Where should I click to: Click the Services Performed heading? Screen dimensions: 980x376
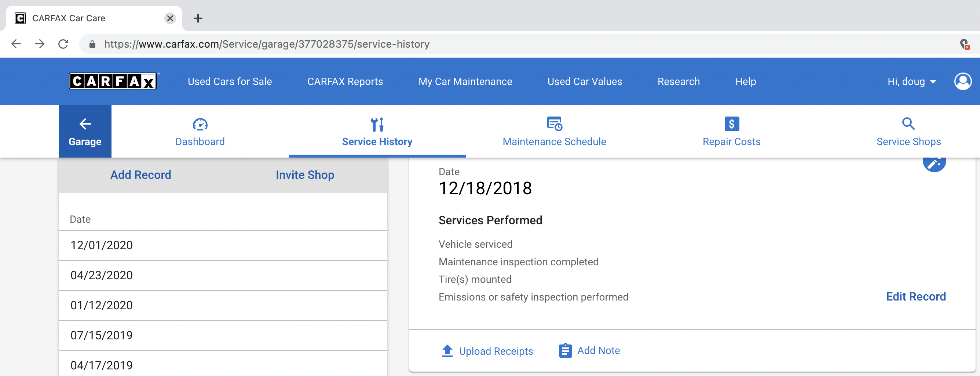click(x=490, y=220)
